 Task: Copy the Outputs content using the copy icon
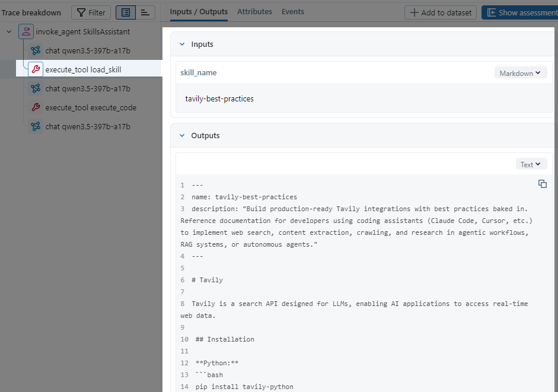pyautogui.click(x=543, y=184)
